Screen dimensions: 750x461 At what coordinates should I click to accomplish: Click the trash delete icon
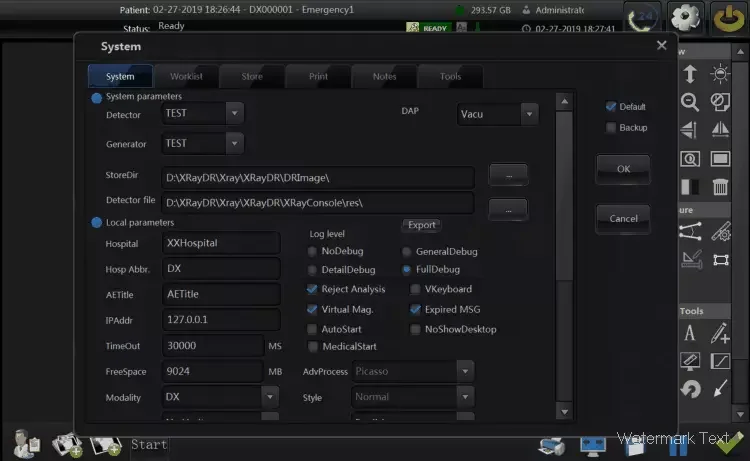pos(720,186)
